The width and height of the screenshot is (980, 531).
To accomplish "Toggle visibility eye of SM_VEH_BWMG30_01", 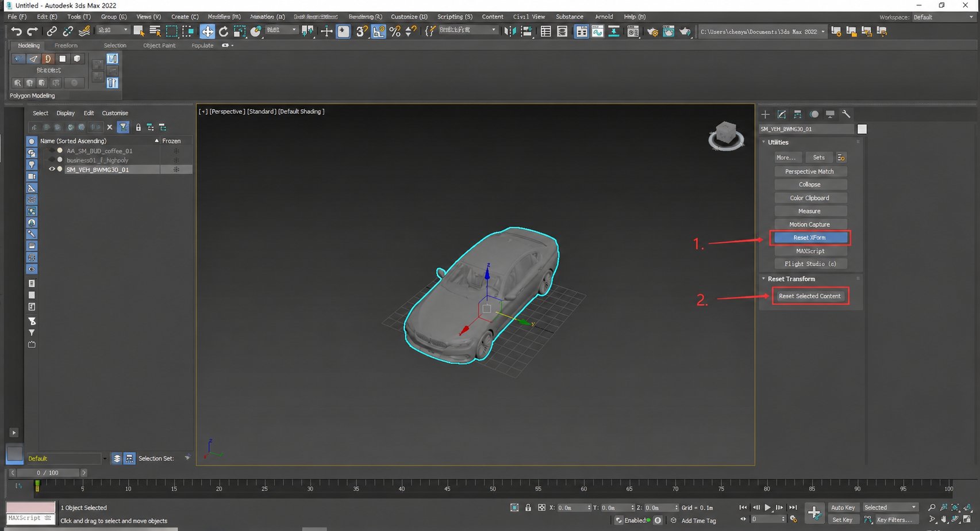I will tap(52, 170).
